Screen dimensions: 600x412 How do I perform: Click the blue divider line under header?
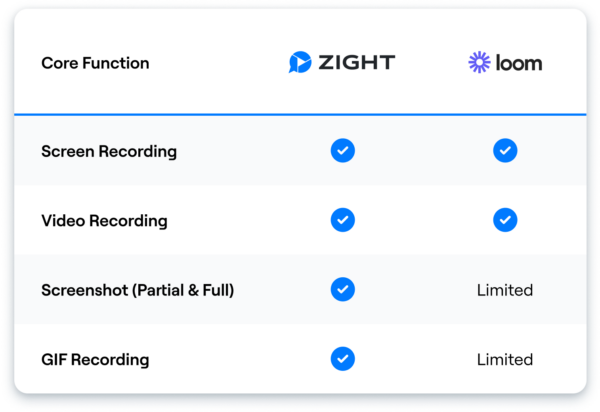tap(300, 115)
